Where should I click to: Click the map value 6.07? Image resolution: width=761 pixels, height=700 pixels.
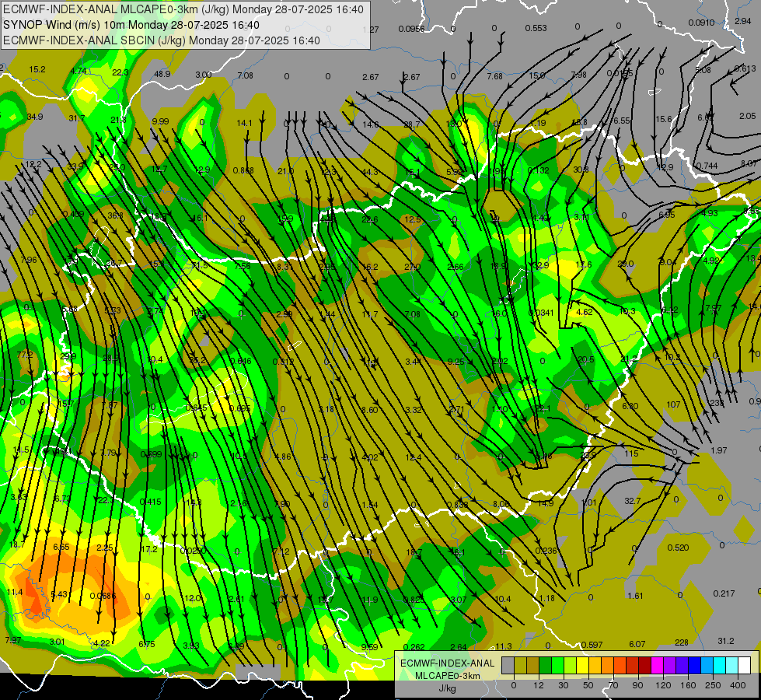pos(637,644)
